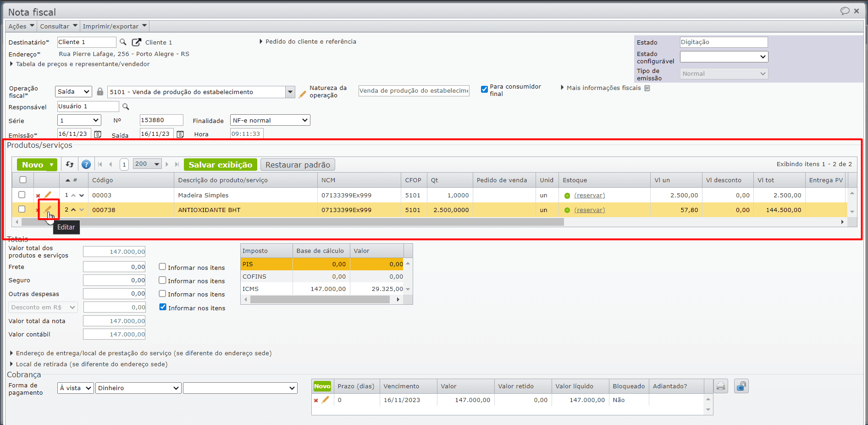Open the Finalidade NF-e normal dropdown
The height and width of the screenshot is (425, 868).
[x=270, y=120]
